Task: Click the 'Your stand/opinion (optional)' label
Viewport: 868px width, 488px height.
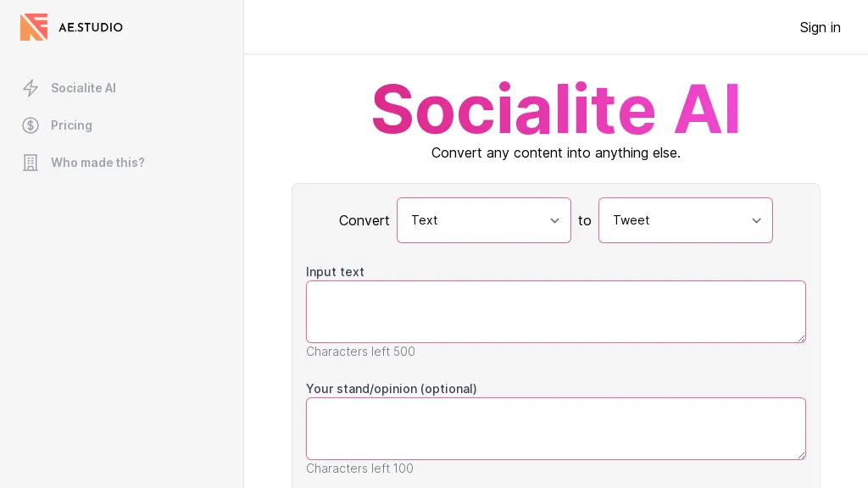Action: click(391, 389)
